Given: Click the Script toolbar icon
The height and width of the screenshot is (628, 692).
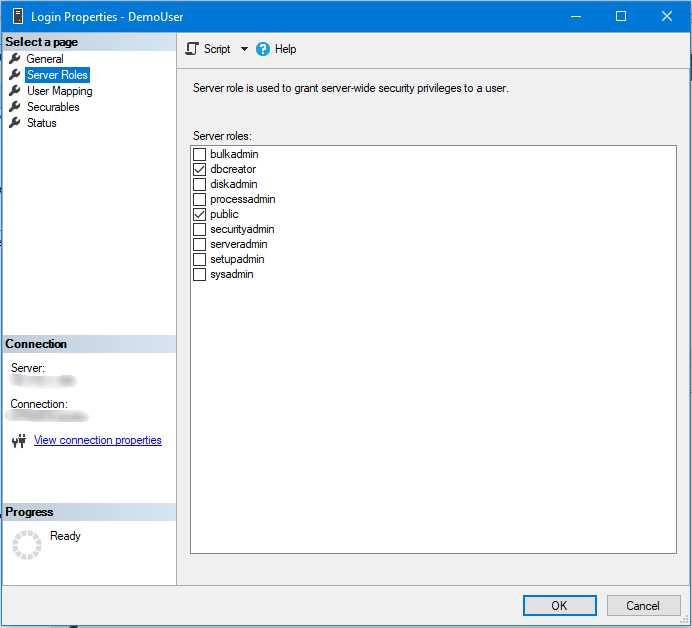Looking at the screenshot, I should (192, 49).
